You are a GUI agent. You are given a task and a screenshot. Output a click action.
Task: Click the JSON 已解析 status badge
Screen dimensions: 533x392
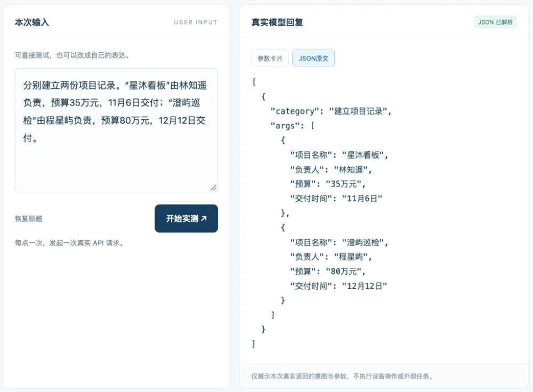tap(495, 22)
